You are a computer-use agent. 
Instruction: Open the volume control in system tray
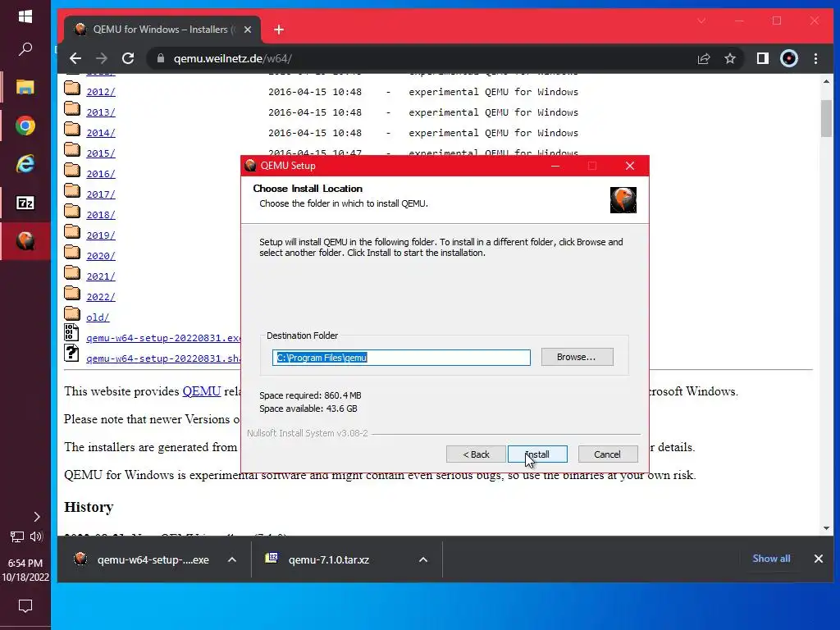click(x=36, y=536)
